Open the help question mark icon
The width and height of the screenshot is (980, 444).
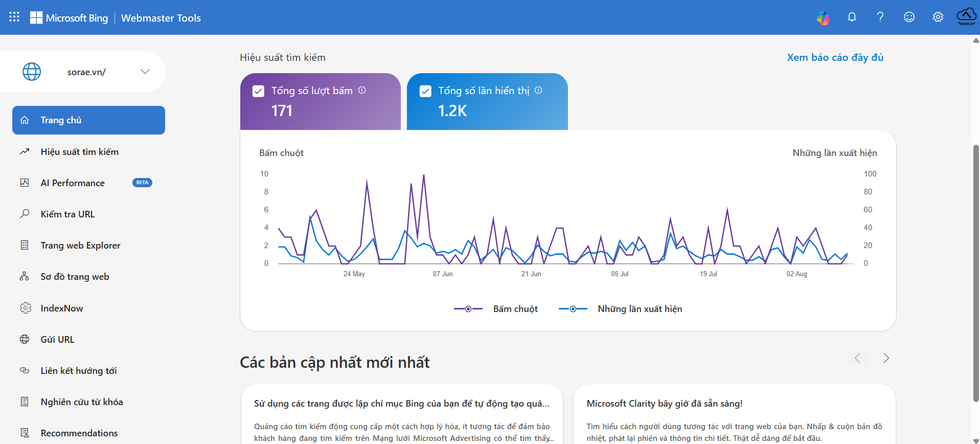(880, 17)
